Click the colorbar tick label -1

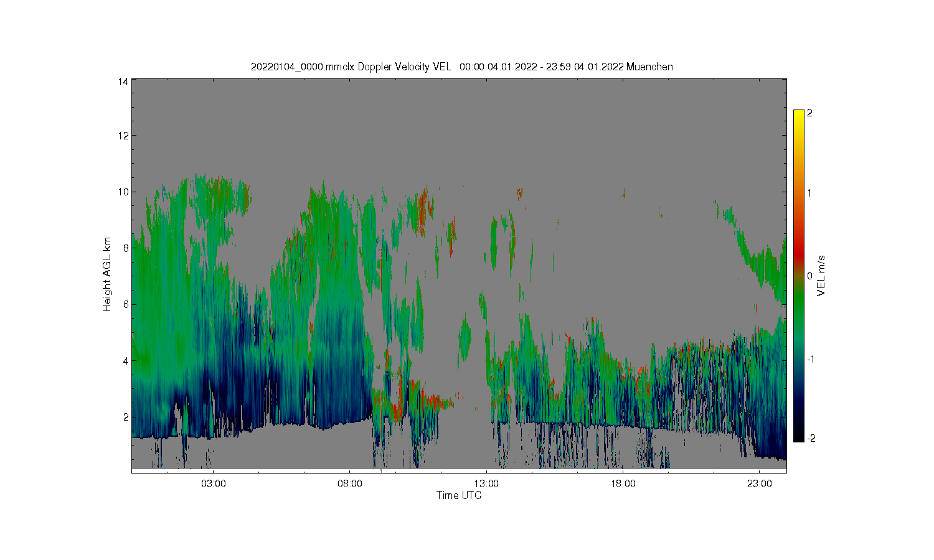tap(811, 360)
